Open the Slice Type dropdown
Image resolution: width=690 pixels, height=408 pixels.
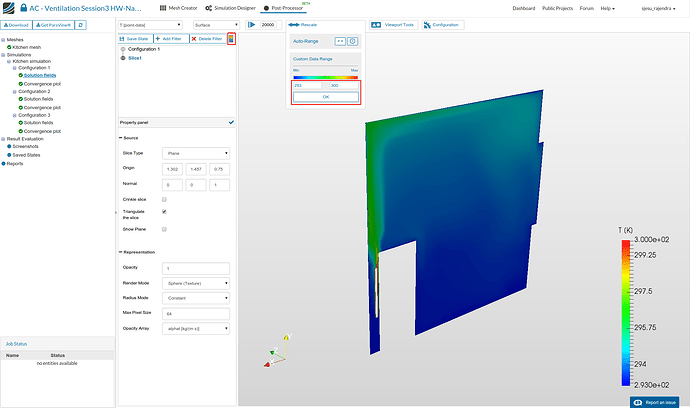click(x=196, y=153)
